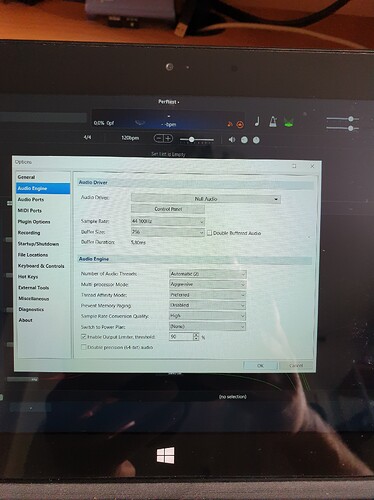Click the green icon right of metronome
This screenshot has height=500, width=374.
[x=288, y=122]
